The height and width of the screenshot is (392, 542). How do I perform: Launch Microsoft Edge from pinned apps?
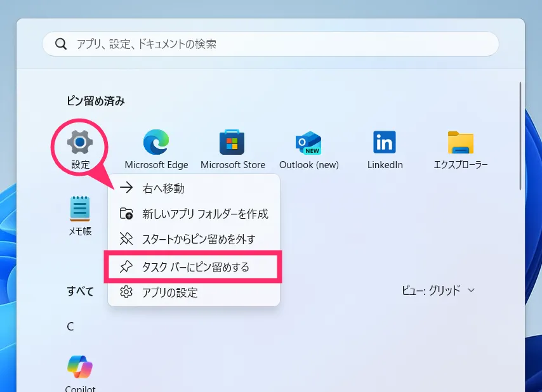click(x=156, y=149)
